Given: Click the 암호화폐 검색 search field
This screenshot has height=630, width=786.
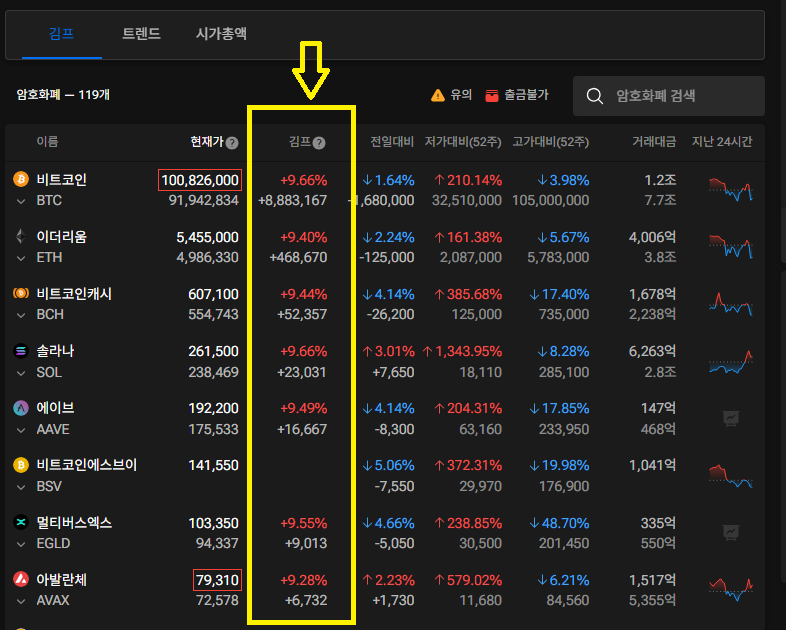Looking at the screenshot, I should 669,96.
